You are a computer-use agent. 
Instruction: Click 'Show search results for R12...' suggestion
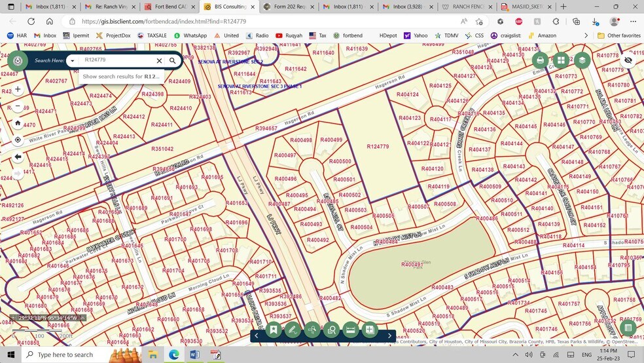click(x=121, y=77)
